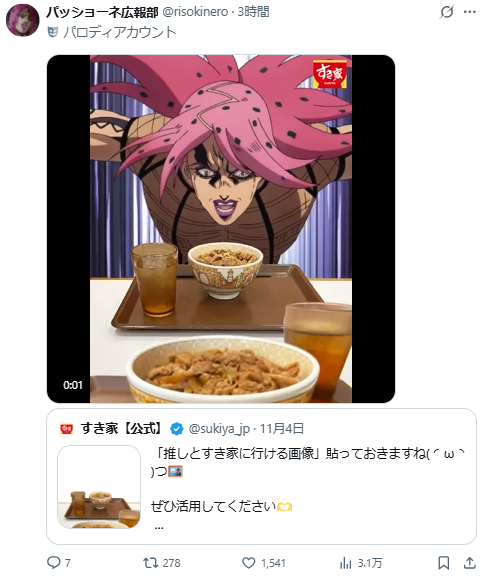Open the reply icon showing 7 comments

(54, 562)
